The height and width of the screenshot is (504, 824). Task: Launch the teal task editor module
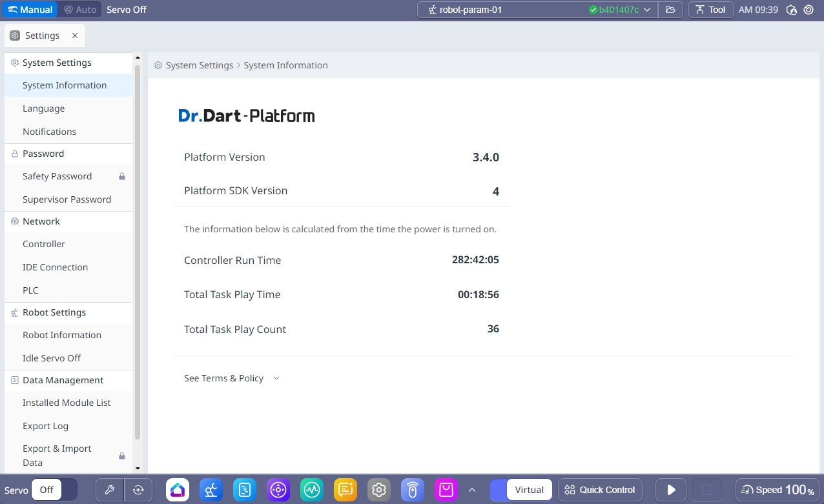click(x=245, y=490)
